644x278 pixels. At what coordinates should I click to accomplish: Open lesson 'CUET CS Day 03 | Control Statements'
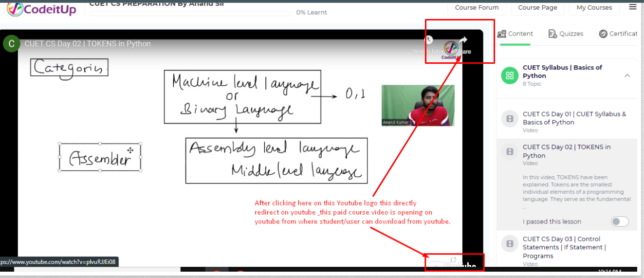coord(565,247)
